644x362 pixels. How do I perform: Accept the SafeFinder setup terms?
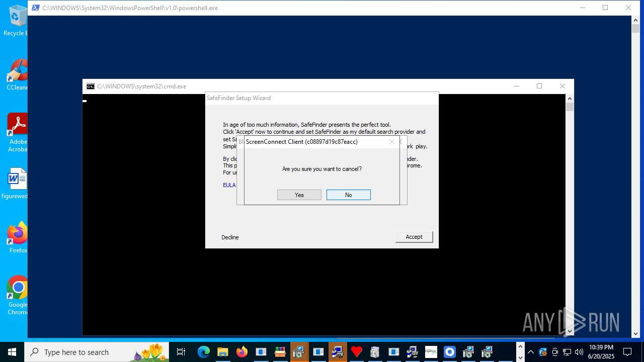pyautogui.click(x=414, y=237)
